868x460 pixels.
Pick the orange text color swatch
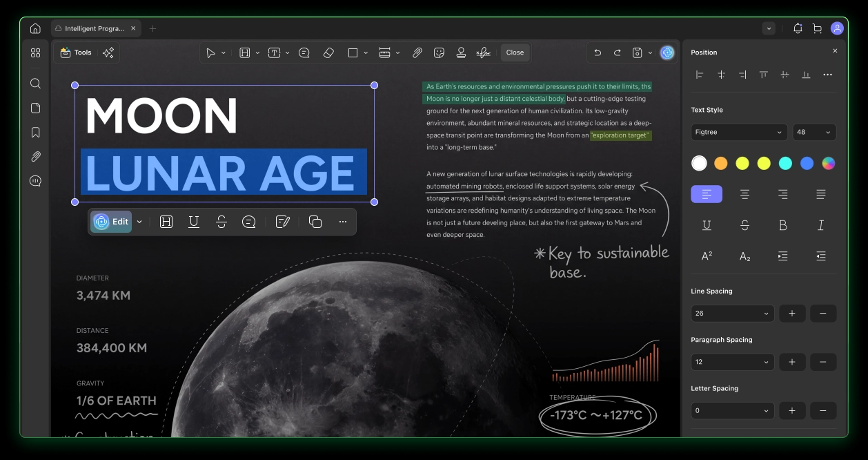(x=720, y=164)
